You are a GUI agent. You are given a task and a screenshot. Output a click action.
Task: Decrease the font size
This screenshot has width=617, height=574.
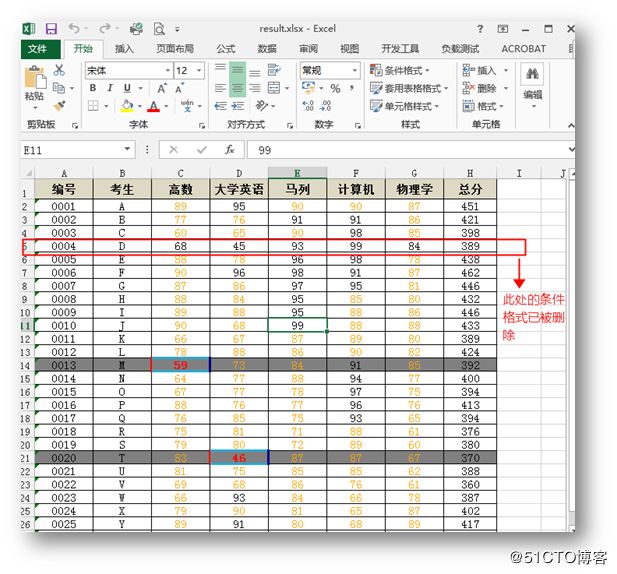179,88
